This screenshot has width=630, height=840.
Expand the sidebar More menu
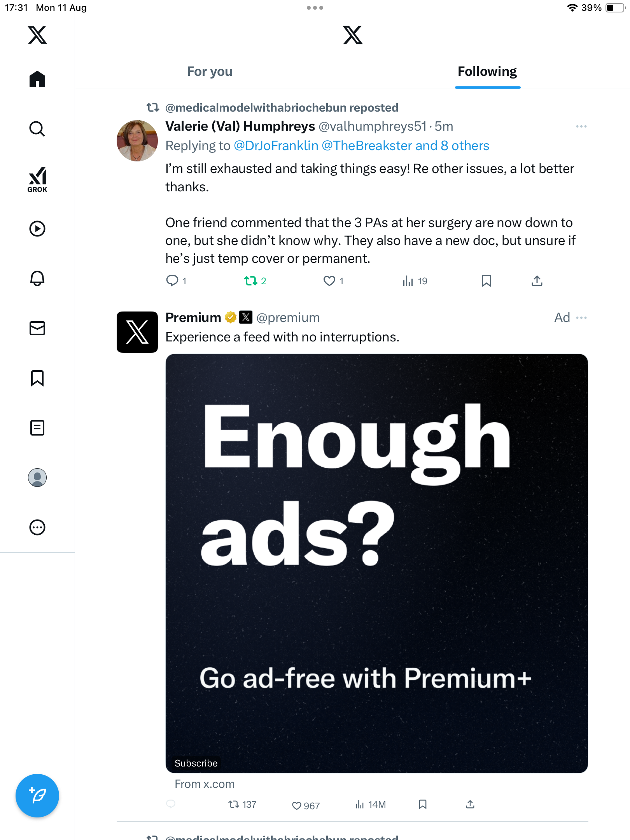tap(37, 527)
